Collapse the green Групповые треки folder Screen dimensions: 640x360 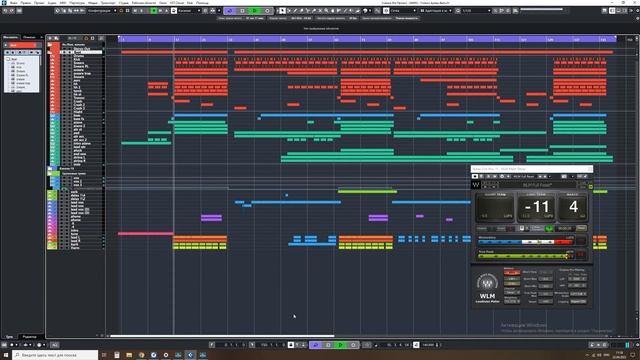pyautogui.click(x=50, y=173)
